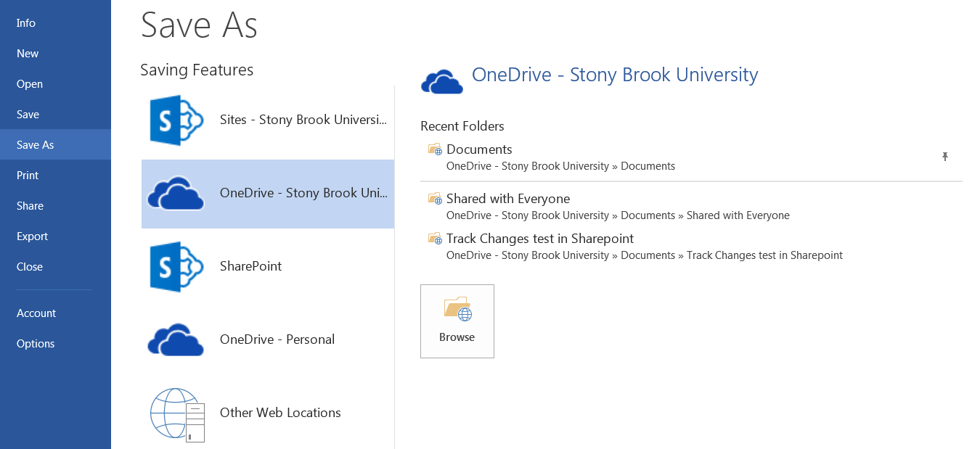Click the OneDrive Personal cloud icon
Viewport: 980px width, 449px height.
176,340
